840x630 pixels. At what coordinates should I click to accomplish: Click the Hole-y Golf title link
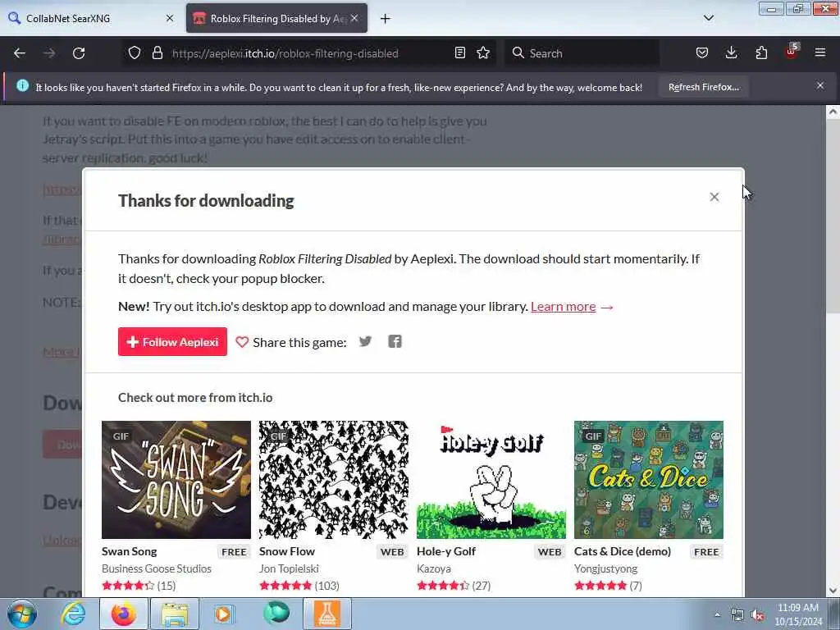[x=446, y=551]
